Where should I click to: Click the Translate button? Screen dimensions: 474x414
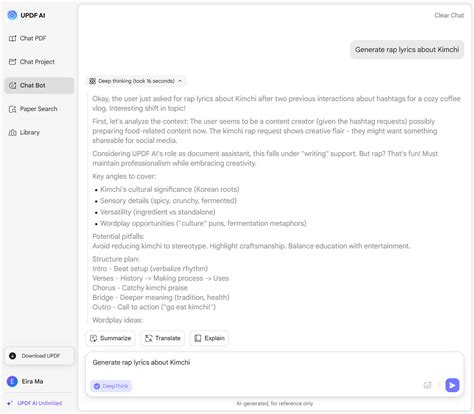click(163, 338)
